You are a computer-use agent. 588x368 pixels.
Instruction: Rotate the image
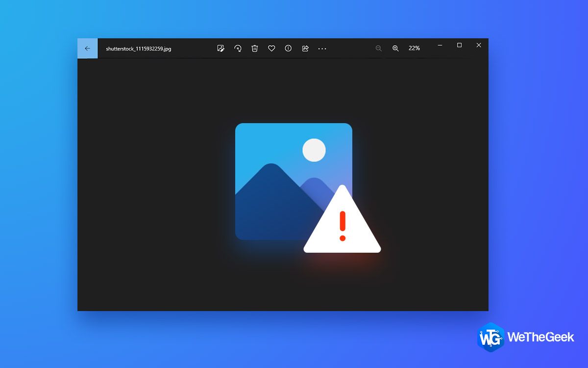pyautogui.click(x=238, y=49)
